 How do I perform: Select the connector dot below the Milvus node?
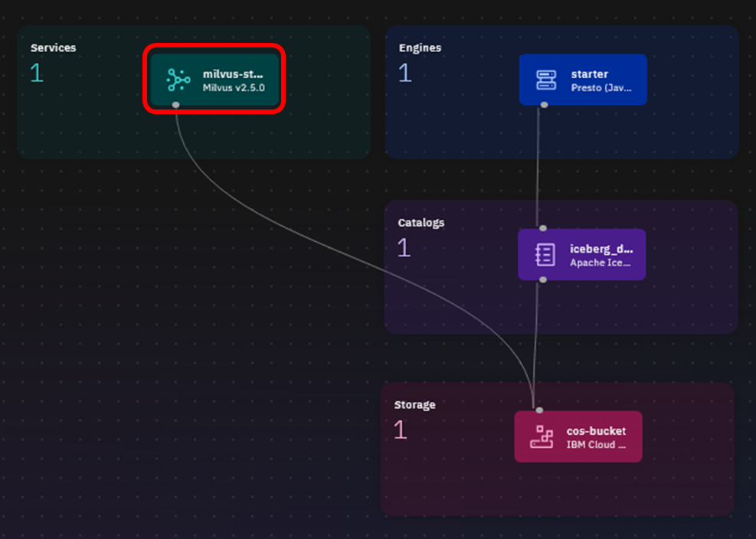[x=176, y=105]
